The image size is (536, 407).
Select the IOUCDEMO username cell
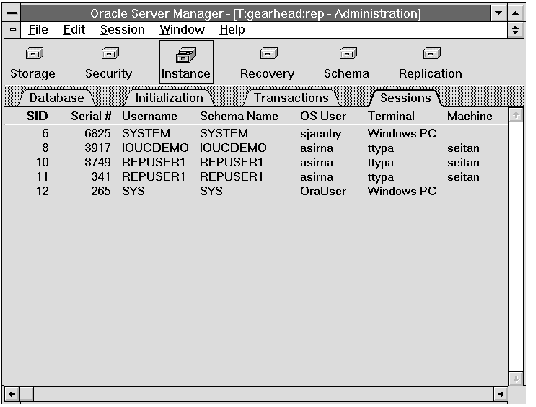click(155, 148)
